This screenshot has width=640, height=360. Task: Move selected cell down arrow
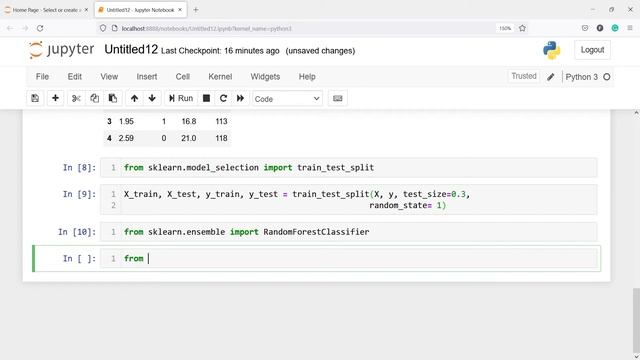152,98
